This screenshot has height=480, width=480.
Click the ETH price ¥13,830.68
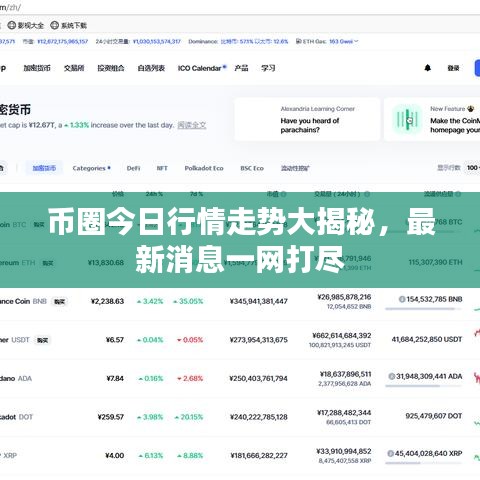106,263
